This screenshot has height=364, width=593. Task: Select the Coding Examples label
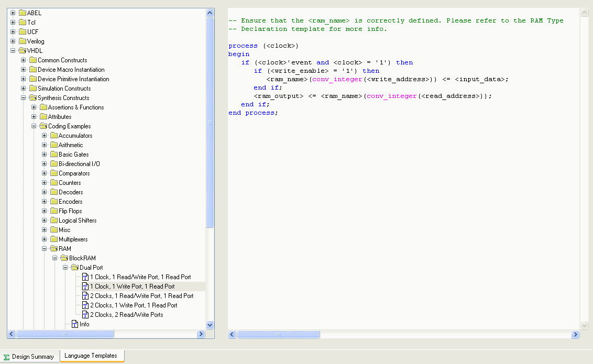coord(69,126)
